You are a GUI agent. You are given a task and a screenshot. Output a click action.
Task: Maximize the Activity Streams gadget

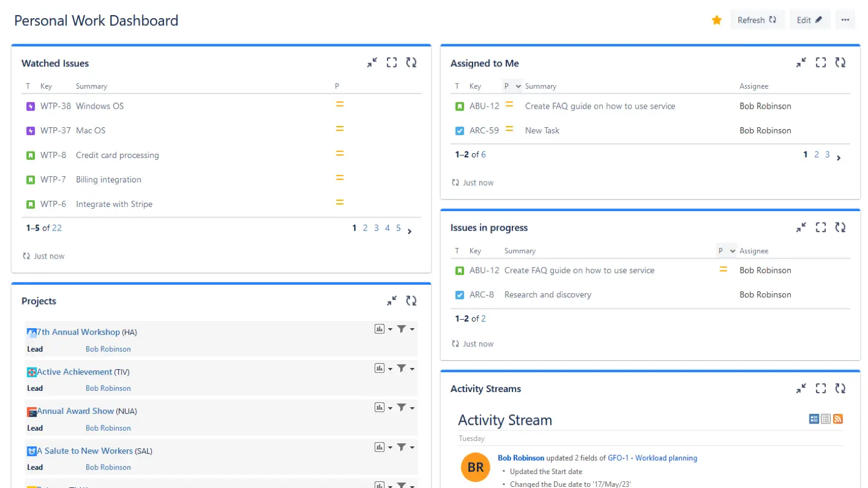point(820,388)
